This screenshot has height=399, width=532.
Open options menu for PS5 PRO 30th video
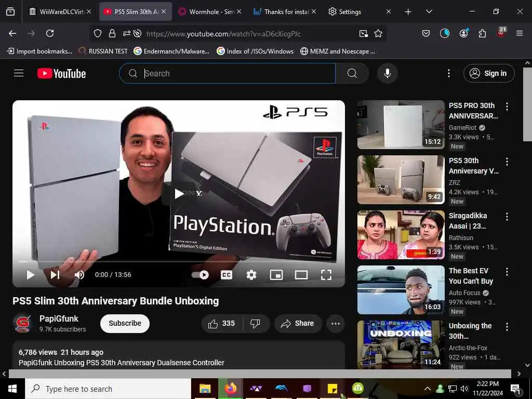pos(507,107)
